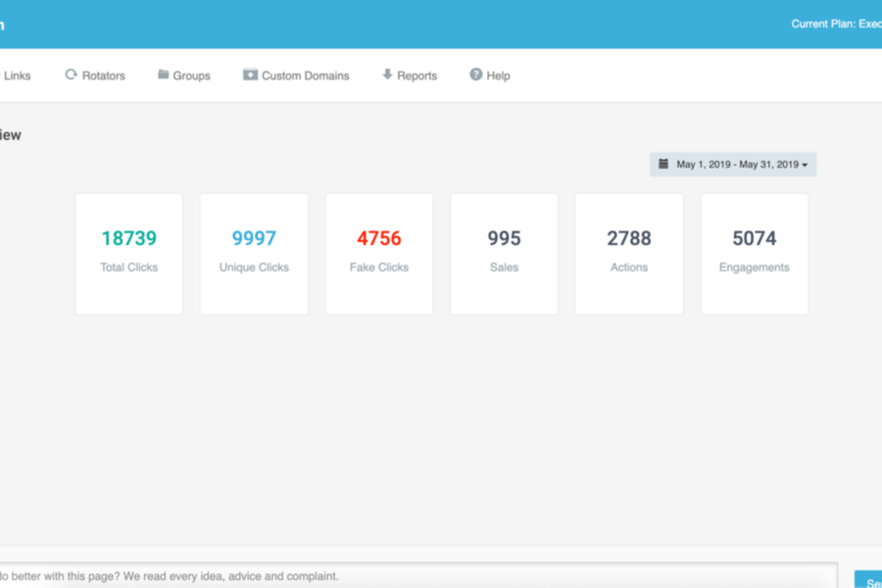
Task: Click the Rotators refresh icon
Action: pyautogui.click(x=71, y=74)
